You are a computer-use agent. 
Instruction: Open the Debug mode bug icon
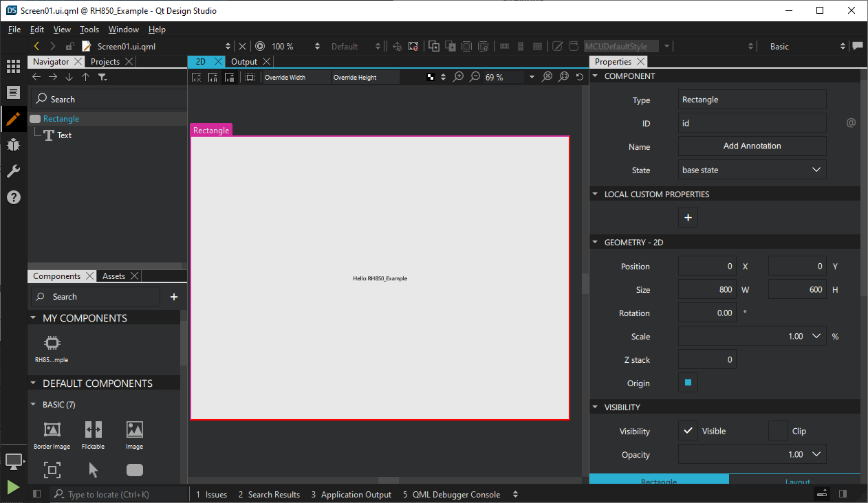(14, 144)
